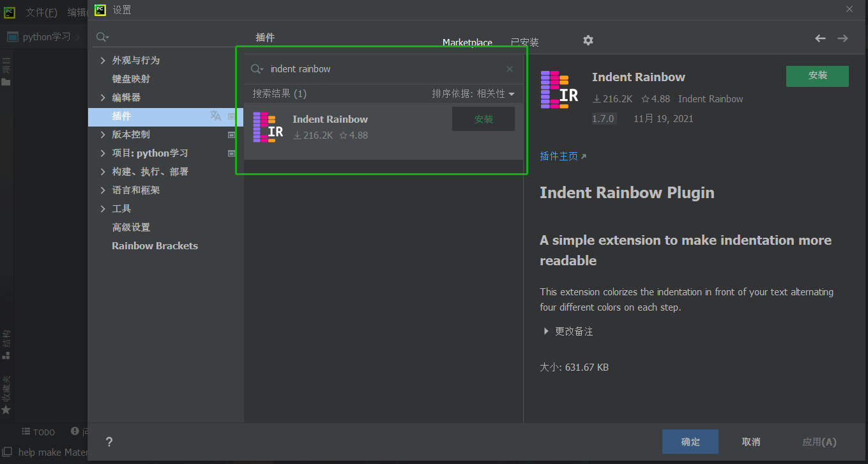
Task: Open the 插件主页 plugin homepage link
Action: [x=563, y=156]
